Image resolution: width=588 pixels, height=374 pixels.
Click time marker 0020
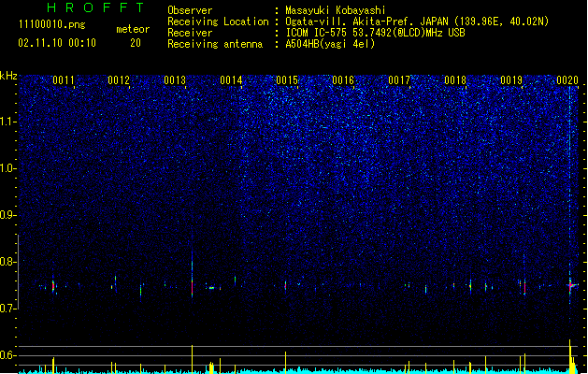(567, 80)
